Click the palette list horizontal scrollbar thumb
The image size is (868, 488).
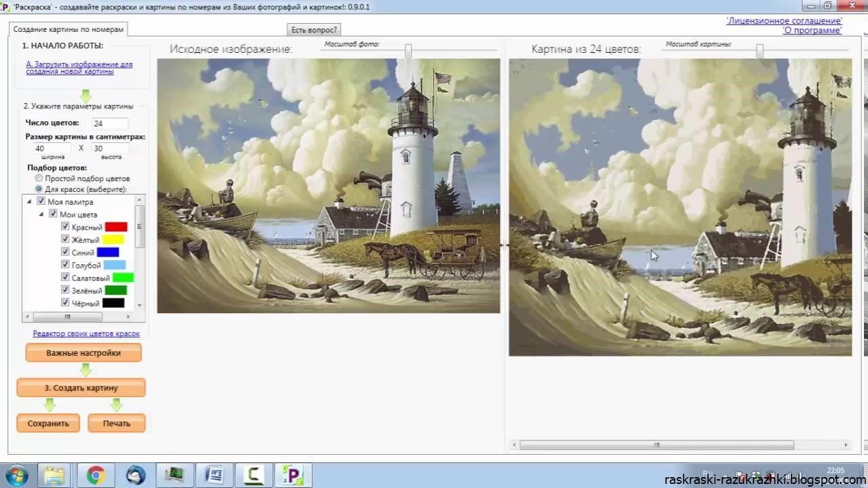pyautogui.click(x=67, y=316)
